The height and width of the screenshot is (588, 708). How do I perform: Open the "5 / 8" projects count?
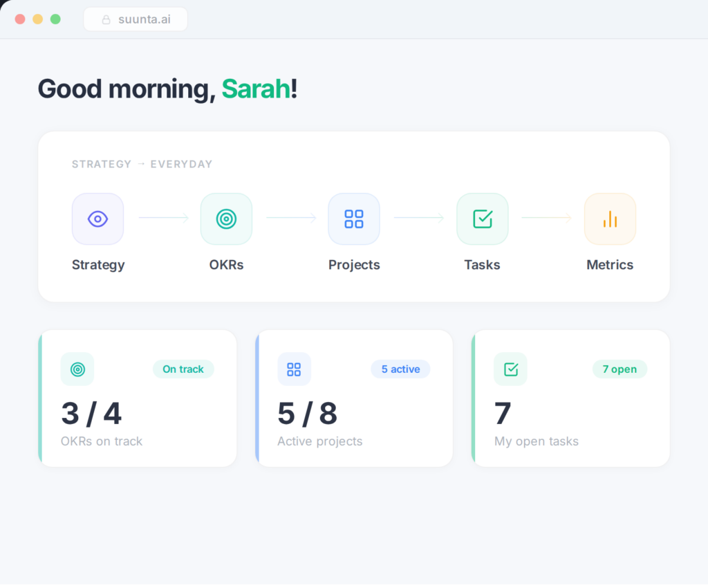(308, 414)
